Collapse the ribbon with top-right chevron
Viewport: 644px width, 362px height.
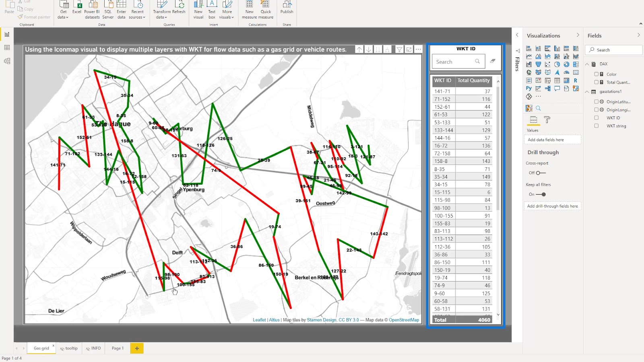point(641,24)
